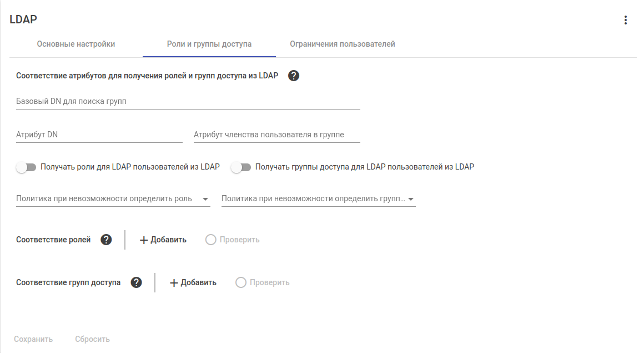Select the Роли и группы доступа tab
The height and width of the screenshot is (353, 644).
click(209, 44)
